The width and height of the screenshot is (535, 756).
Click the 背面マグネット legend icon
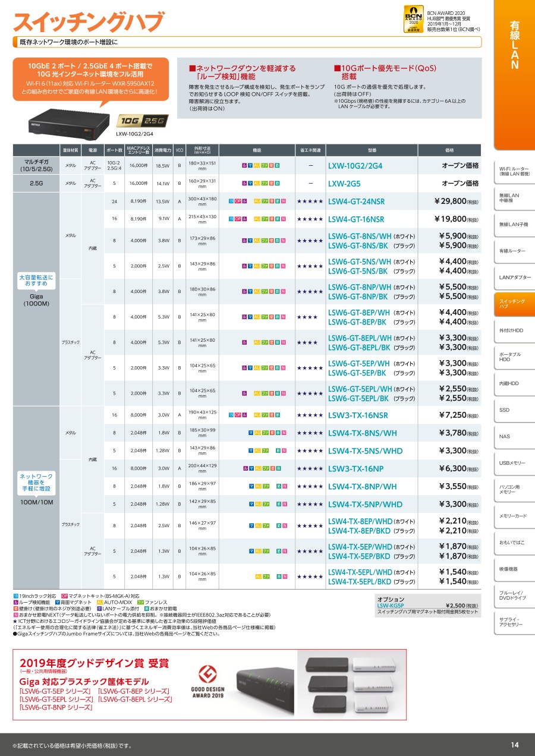click(x=57, y=602)
